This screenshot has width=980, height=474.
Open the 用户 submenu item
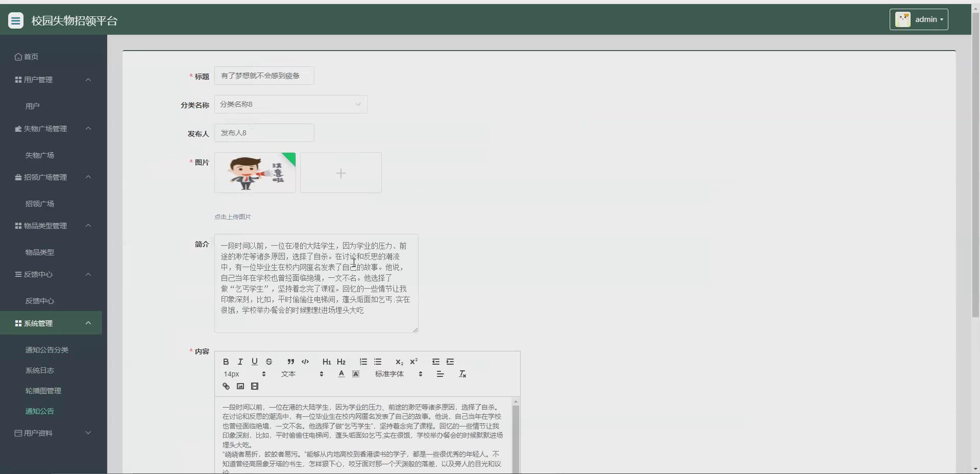pos(33,106)
